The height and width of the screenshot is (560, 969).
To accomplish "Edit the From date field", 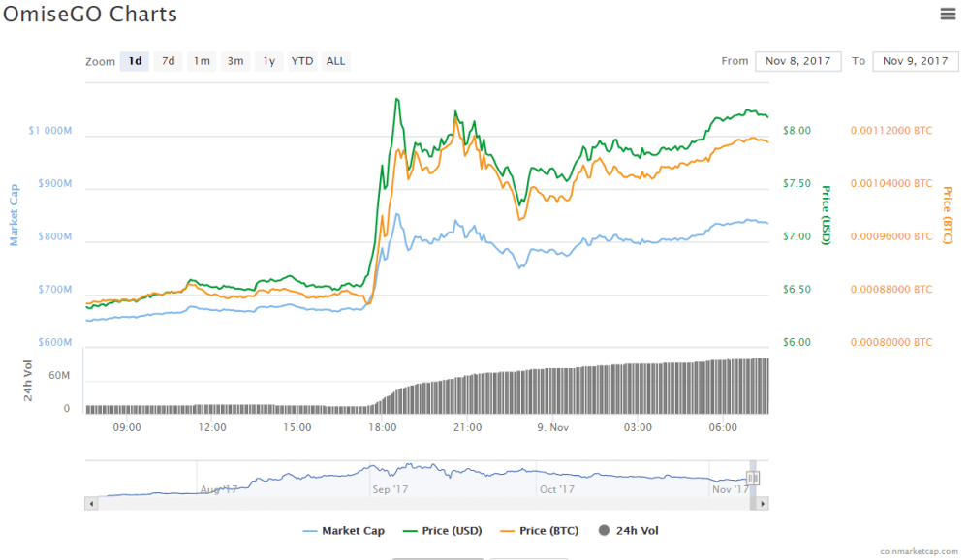I will (x=797, y=61).
